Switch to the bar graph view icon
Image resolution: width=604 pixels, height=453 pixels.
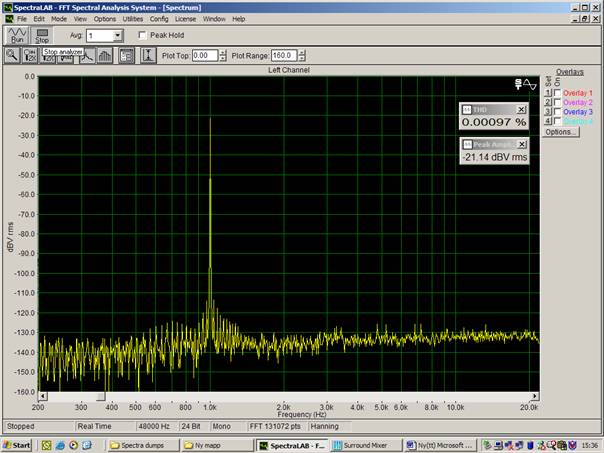click(x=105, y=56)
